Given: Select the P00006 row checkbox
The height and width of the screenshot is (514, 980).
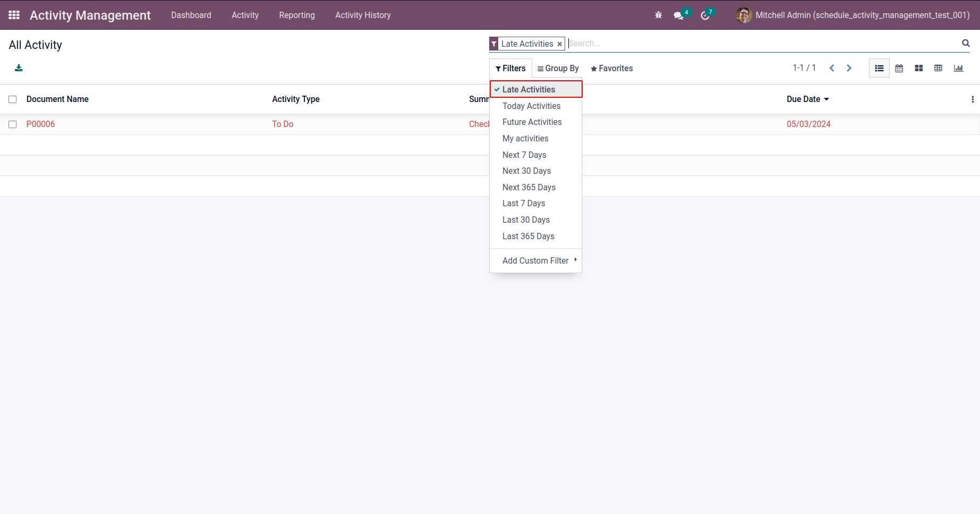Looking at the screenshot, I should 13,124.
